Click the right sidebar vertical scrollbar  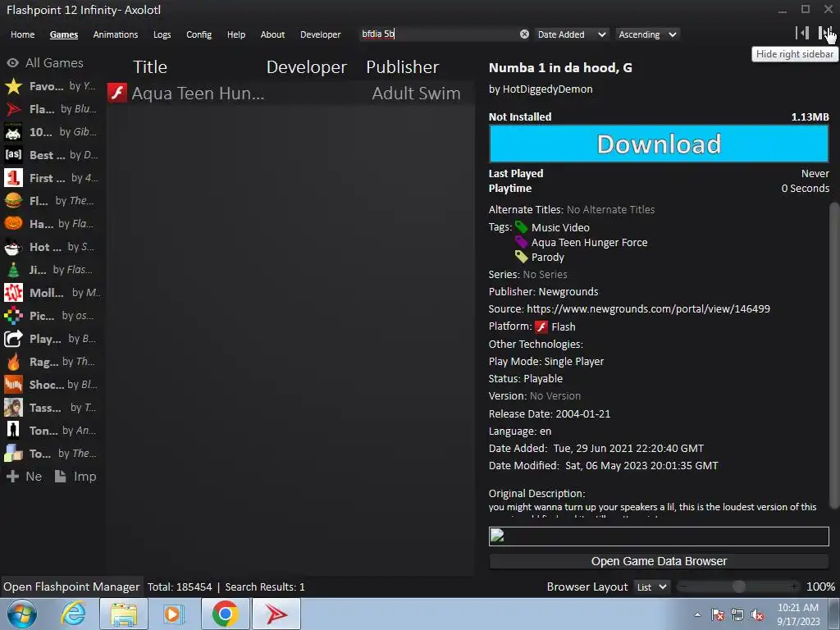point(834,354)
